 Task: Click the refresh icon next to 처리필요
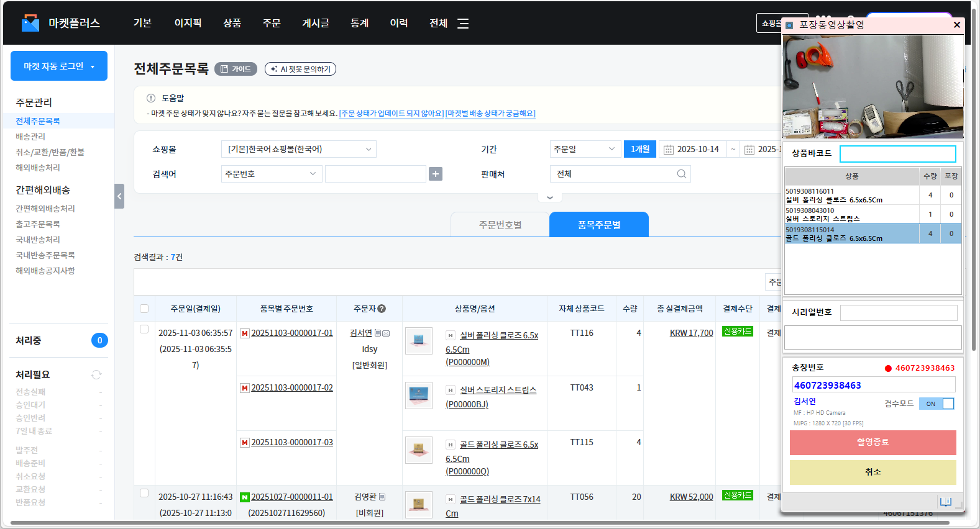tap(96, 375)
